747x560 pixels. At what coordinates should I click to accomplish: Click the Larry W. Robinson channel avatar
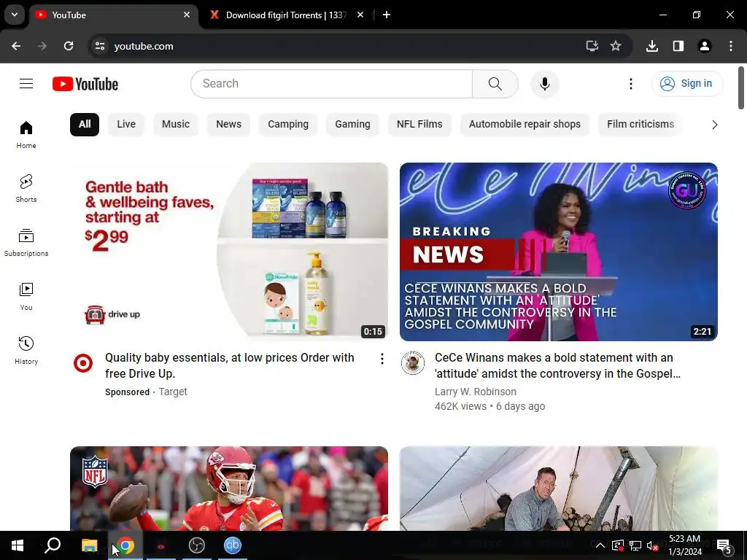coord(413,363)
